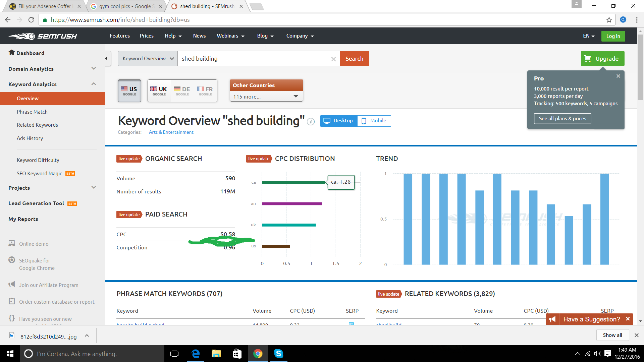Close the Pro plan tooltip
The height and width of the screenshot is (362, 644).
pyautogui.click(x=618, y=76)
